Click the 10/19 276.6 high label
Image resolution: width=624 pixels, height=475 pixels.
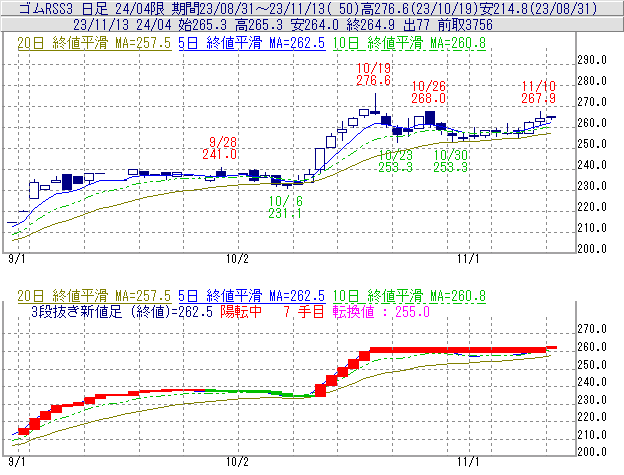click(374, 74)
